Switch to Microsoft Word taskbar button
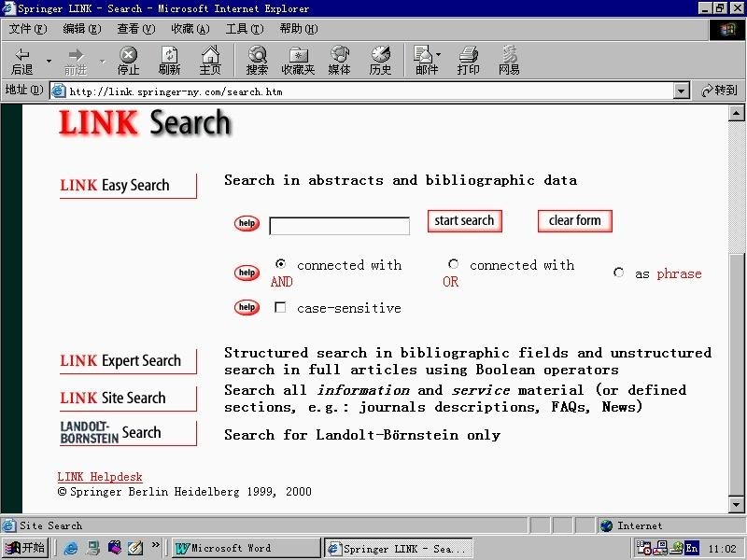 (247, 548)
